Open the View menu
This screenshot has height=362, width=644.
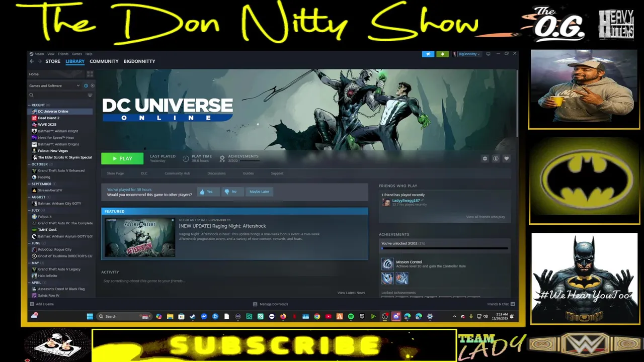tap(51, 54)
